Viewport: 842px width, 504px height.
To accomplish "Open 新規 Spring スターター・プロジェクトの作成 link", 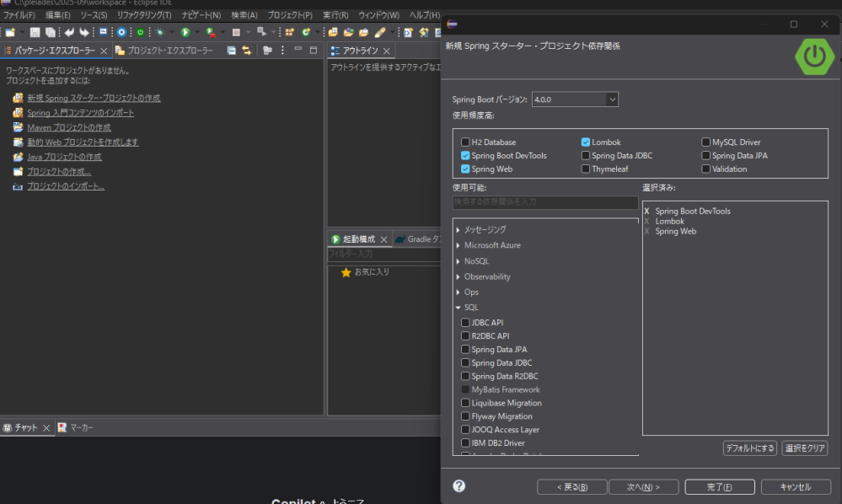I will click(94, 99).
